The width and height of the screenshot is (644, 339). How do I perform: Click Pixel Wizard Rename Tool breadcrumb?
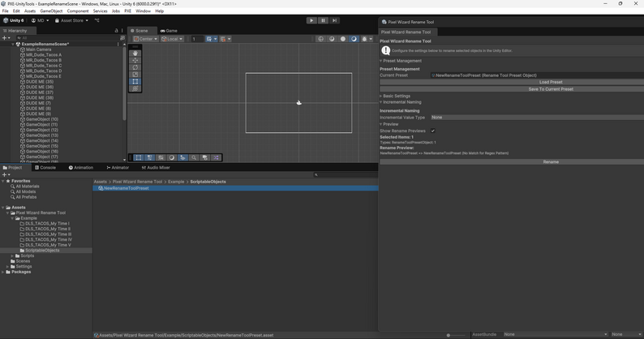[x=137, y=182]
